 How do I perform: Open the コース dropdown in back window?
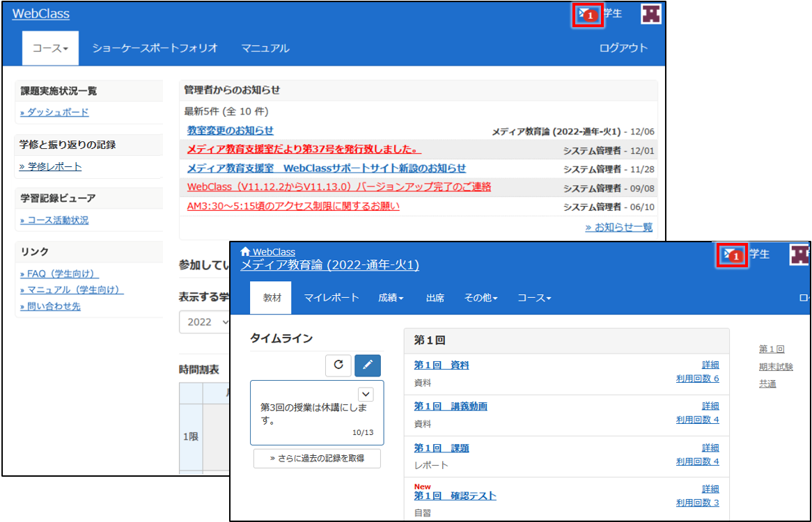coord(50,48)
